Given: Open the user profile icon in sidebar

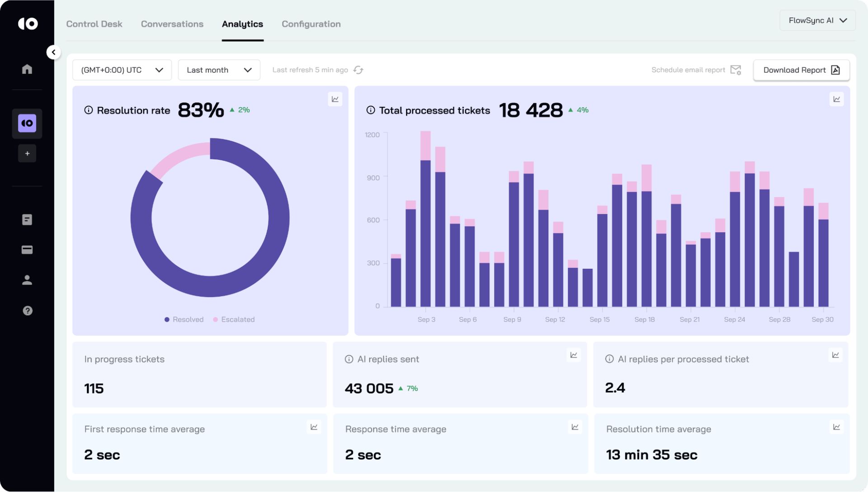Looking at the screenshot, I should tap(27, 280).
